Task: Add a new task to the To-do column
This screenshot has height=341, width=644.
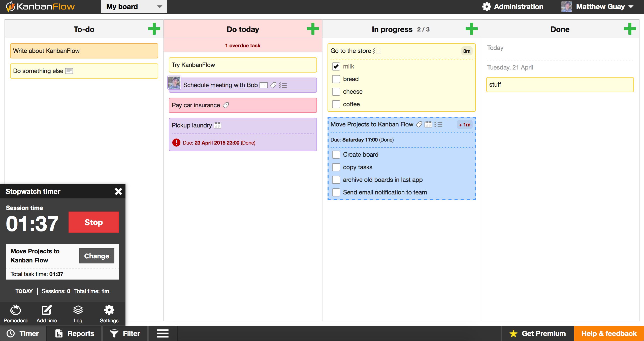Action: (154, 29)
